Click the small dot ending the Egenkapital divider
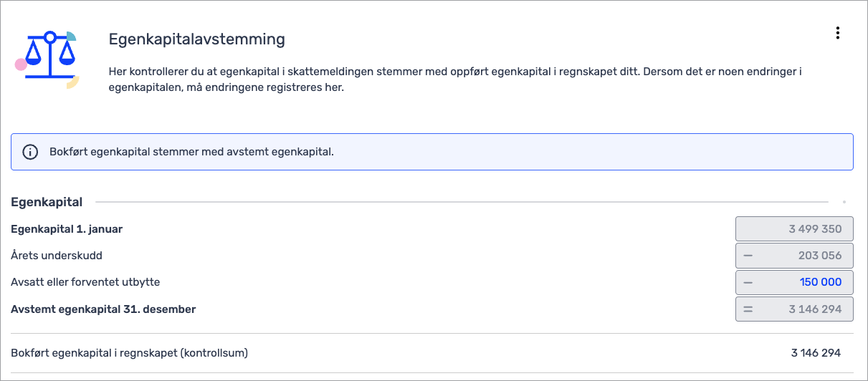The image size is (868, 381). [844, 203]
